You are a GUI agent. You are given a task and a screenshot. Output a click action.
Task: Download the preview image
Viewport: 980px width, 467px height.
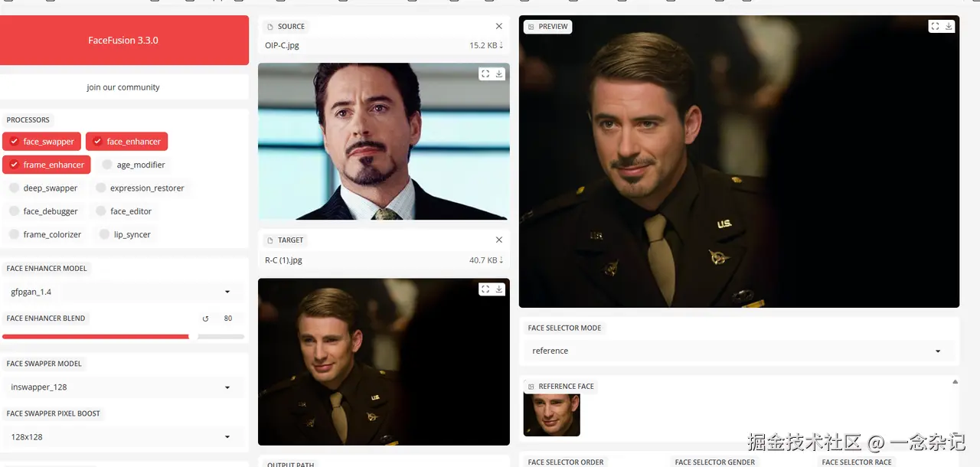949,26
